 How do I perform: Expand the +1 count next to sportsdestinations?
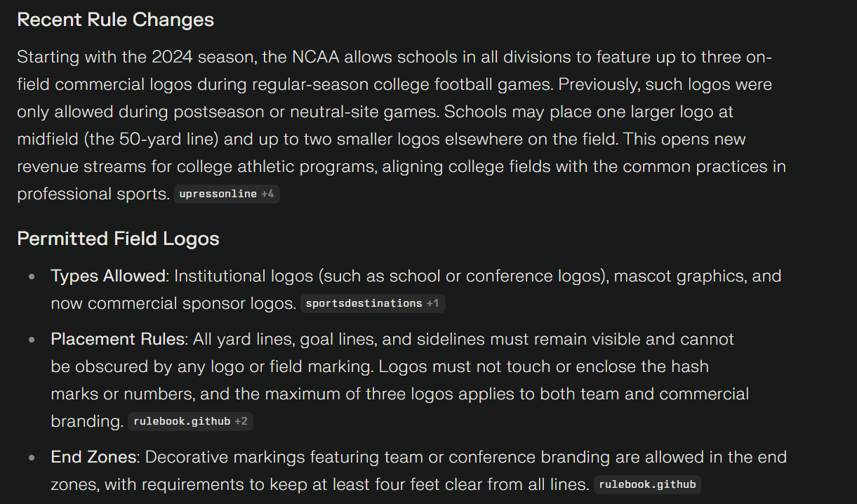point(433,304)
